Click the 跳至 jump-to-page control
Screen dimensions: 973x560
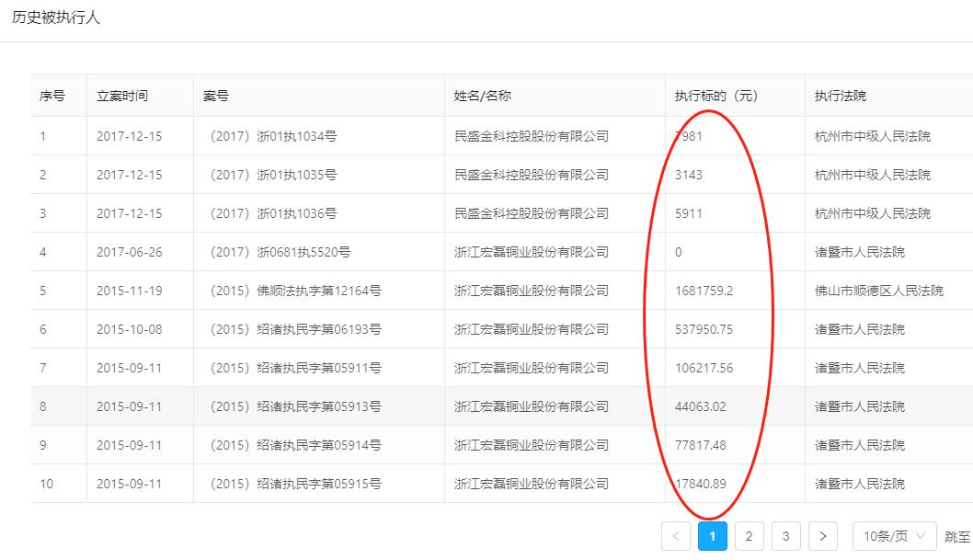click(956, 535)
